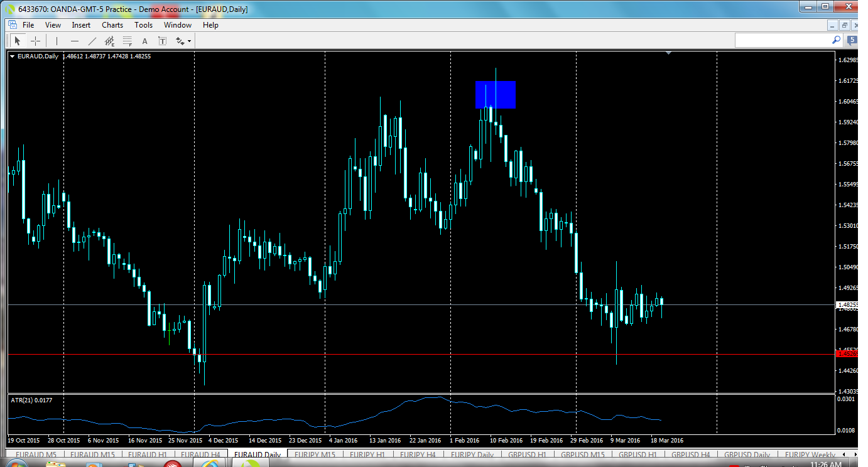Click the 1.62985 price axis label
868x467 pixels.
tap(848, 60)
